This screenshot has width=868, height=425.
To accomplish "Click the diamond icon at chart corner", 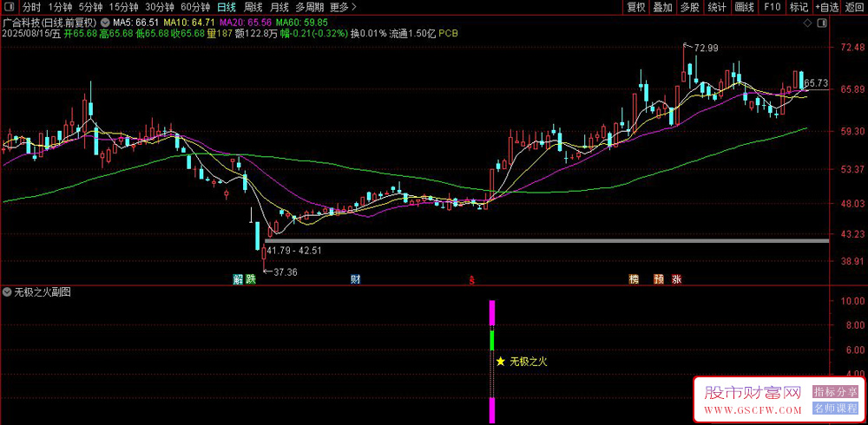I will coord(807,23).
